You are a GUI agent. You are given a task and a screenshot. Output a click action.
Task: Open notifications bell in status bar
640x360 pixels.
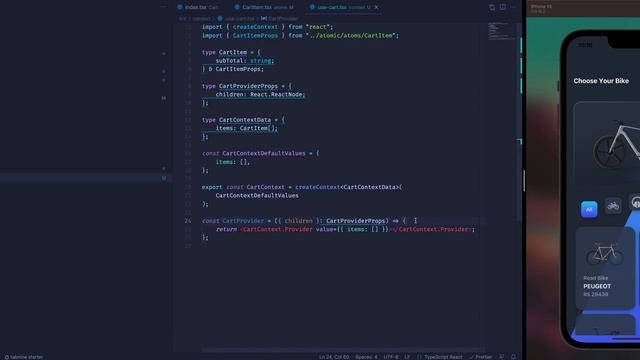pos(513,357)
